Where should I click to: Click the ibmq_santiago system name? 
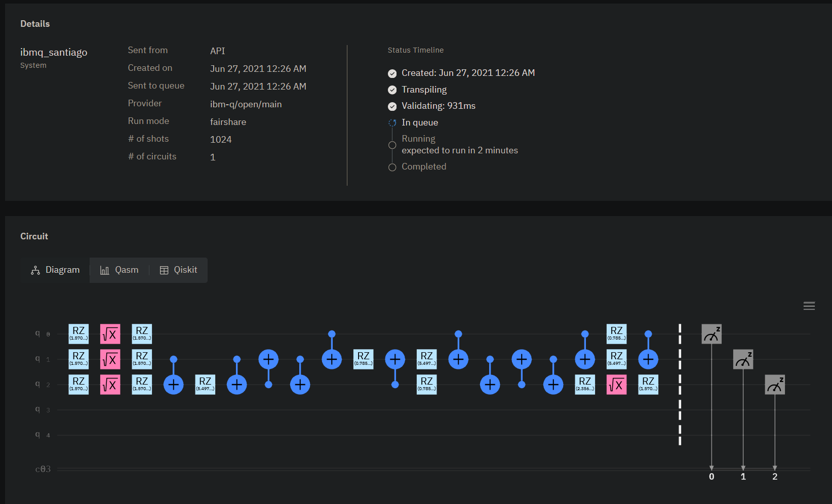coord(54,52)
